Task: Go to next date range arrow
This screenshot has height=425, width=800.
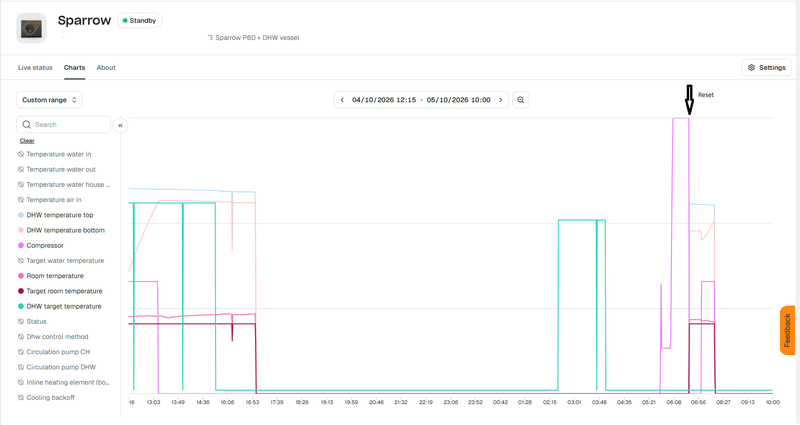Action: [501, 100]
